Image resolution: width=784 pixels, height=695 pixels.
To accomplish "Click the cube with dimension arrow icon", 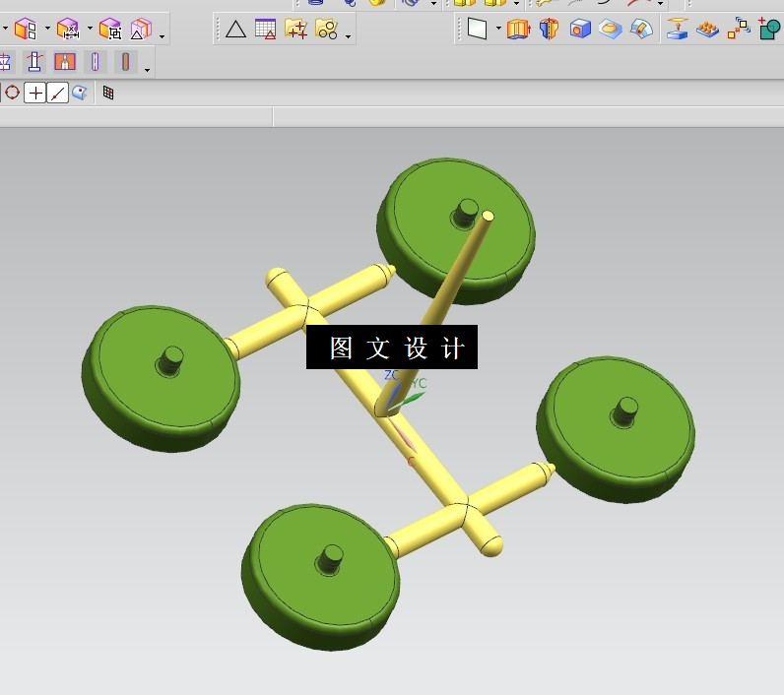I will [x=68, y=29].
